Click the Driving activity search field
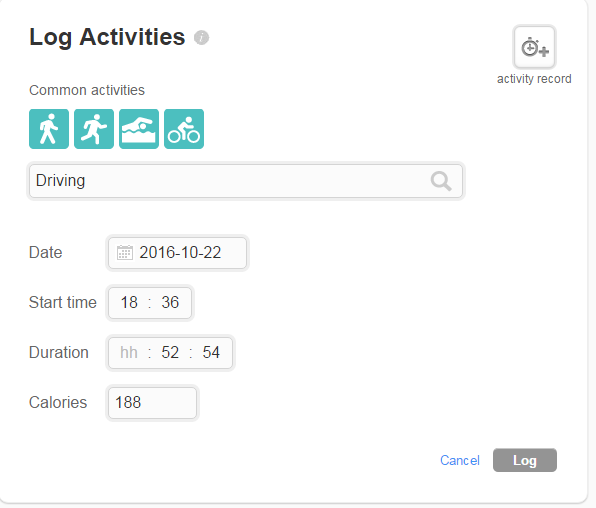Image resolution: width=596 pixels, height=508 pixels. point(246,181)
